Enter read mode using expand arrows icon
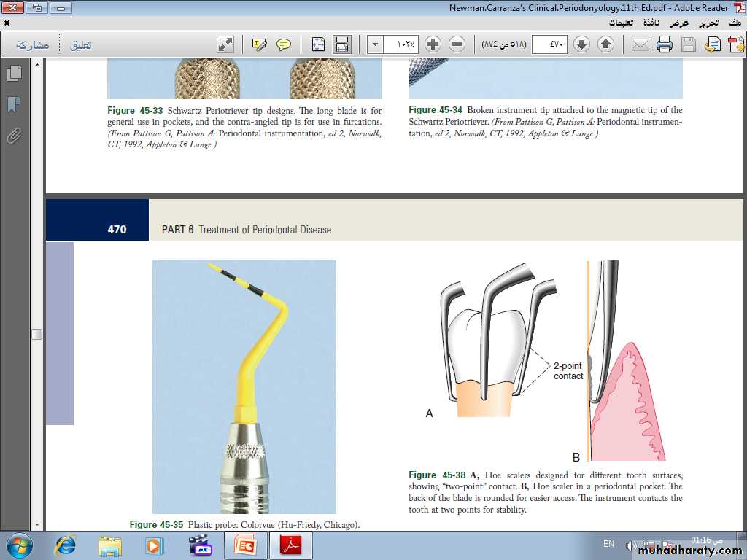The height and width of the screenshot is (560, 747). [225, 44]
